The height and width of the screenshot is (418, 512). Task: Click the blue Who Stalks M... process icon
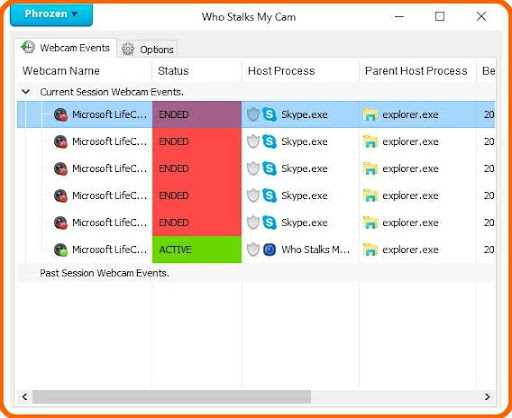tap(269, 249)
